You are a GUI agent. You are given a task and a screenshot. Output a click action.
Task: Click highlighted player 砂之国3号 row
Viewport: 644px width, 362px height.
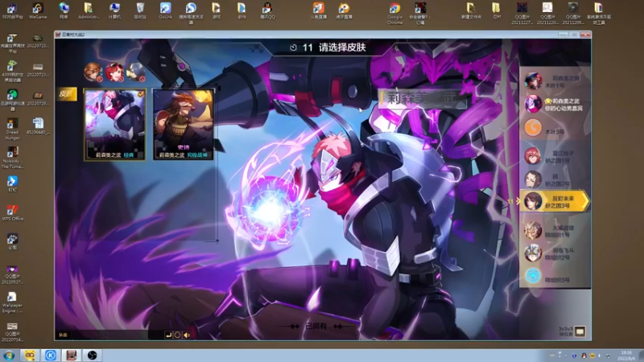[x=555, y=201]
